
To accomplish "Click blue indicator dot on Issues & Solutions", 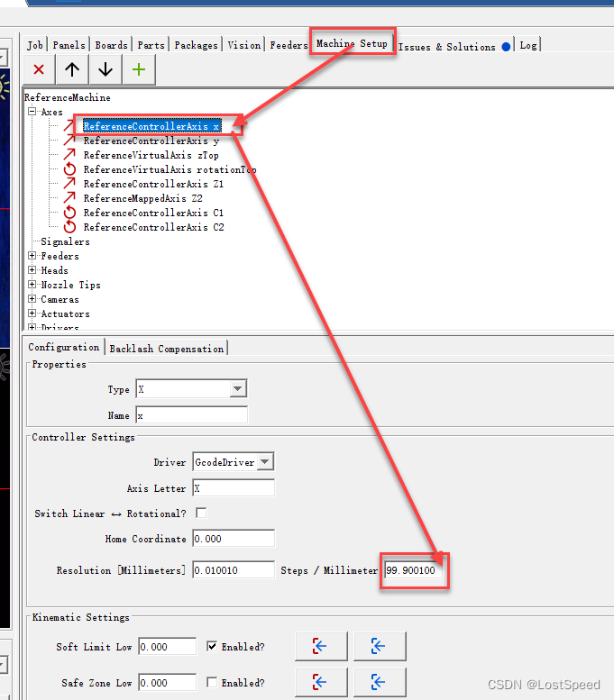I will (x=506, y=47).
